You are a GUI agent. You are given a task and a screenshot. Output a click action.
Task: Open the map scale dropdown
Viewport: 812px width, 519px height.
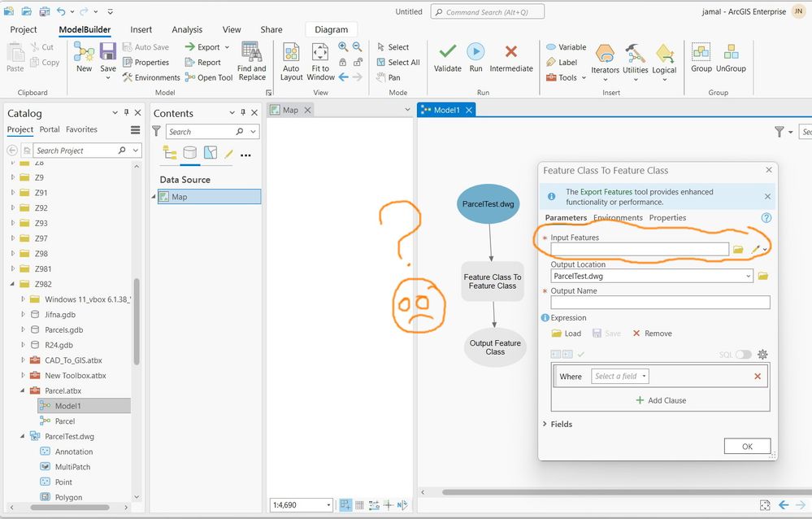click(328, 505)
